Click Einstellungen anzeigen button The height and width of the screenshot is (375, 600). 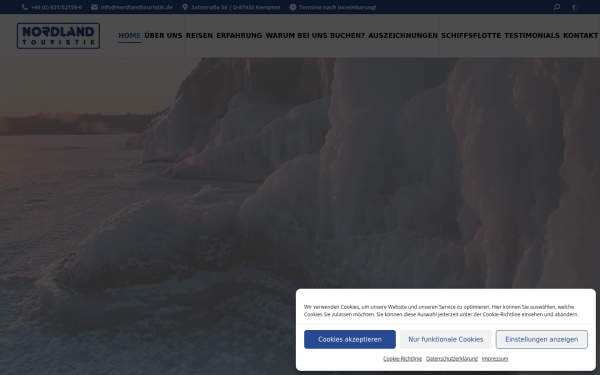pos(541,339)
